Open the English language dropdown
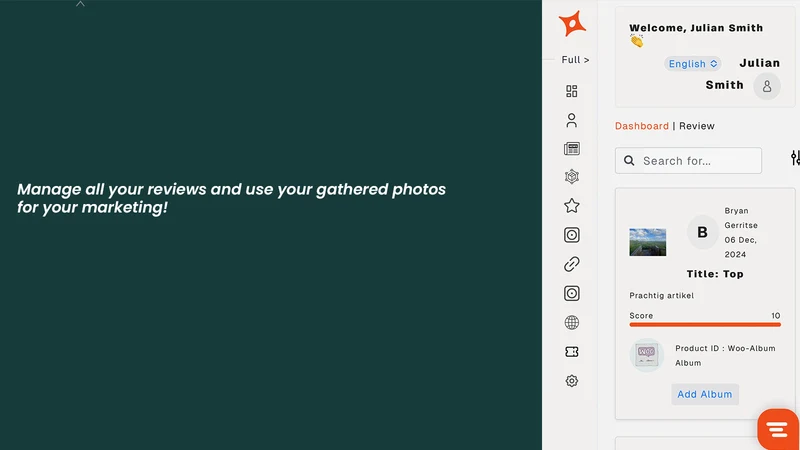Screen dimensions: 800x450 pos(692,64)
